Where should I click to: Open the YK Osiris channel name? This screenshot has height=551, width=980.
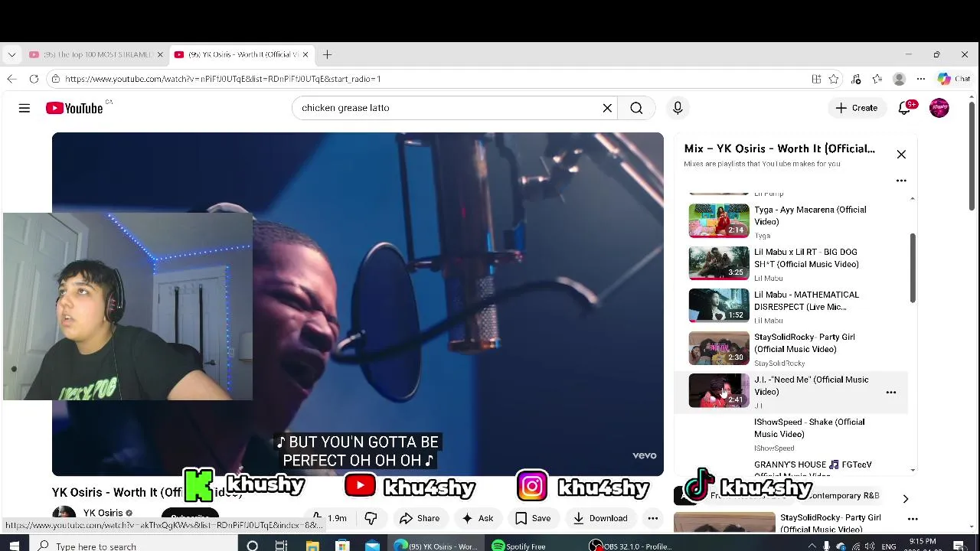tap(103, 513)
